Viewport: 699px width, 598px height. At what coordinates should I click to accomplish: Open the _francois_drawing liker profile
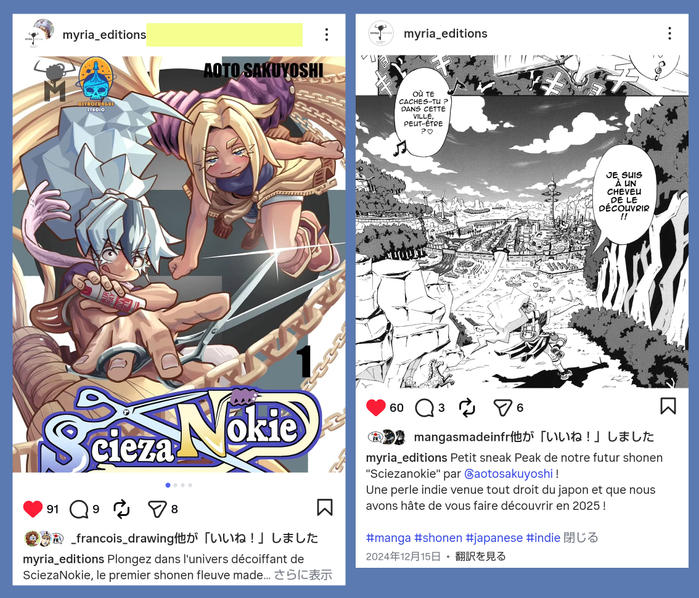pos(122,538)
